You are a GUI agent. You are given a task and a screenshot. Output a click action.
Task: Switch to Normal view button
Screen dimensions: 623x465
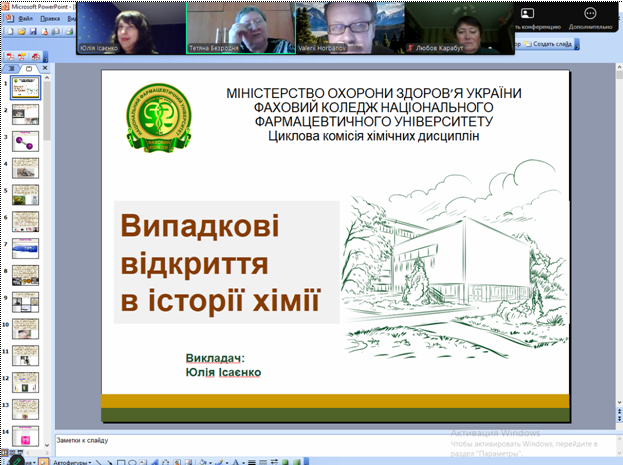[4, 453]
